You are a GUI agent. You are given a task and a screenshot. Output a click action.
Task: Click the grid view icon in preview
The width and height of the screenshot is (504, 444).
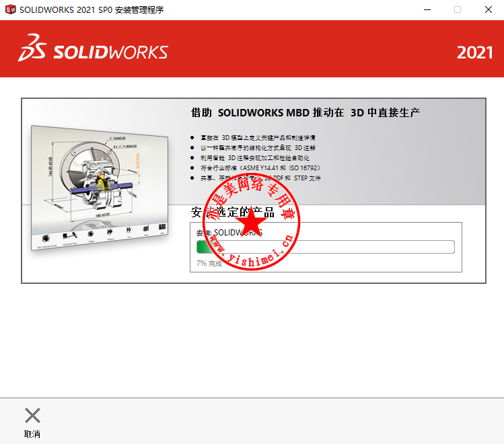coord(162,227)
